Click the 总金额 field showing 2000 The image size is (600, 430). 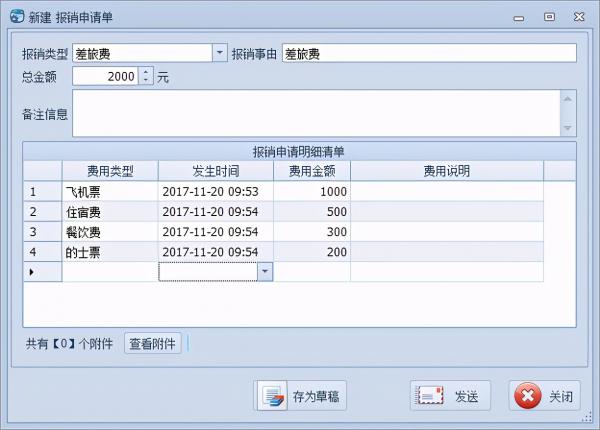(106, 76)
